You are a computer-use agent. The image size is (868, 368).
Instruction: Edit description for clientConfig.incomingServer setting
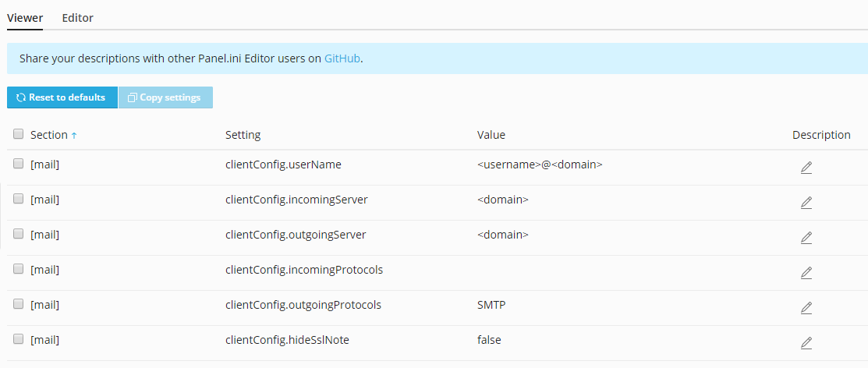[806, 203]
